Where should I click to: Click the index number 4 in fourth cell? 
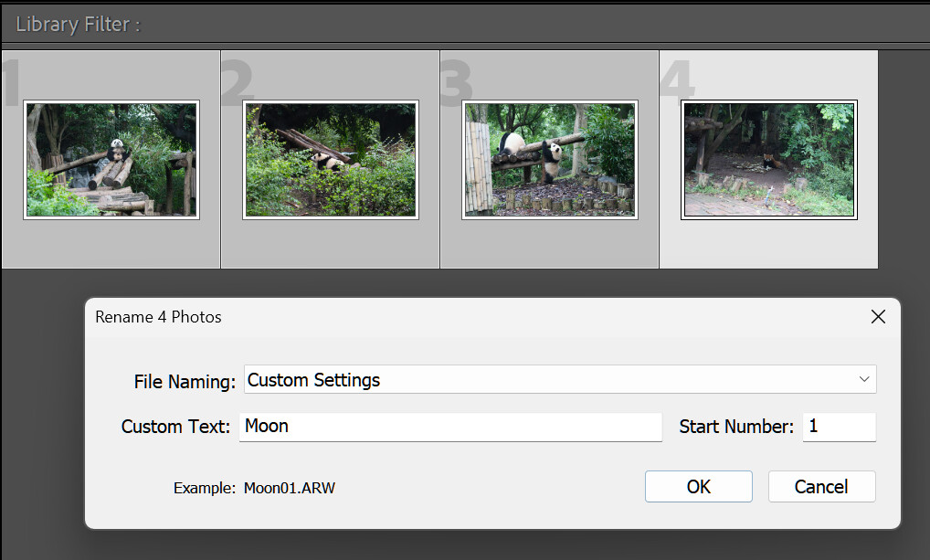tap(677, 82)
